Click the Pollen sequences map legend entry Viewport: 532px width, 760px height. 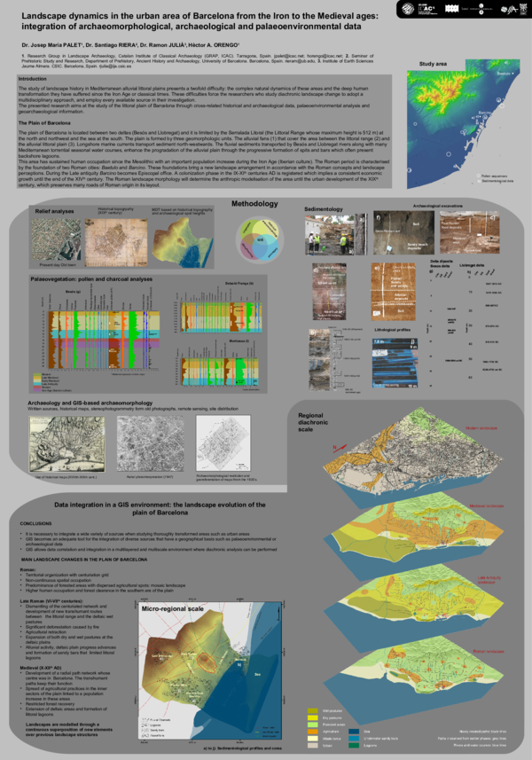coord(491,176)
